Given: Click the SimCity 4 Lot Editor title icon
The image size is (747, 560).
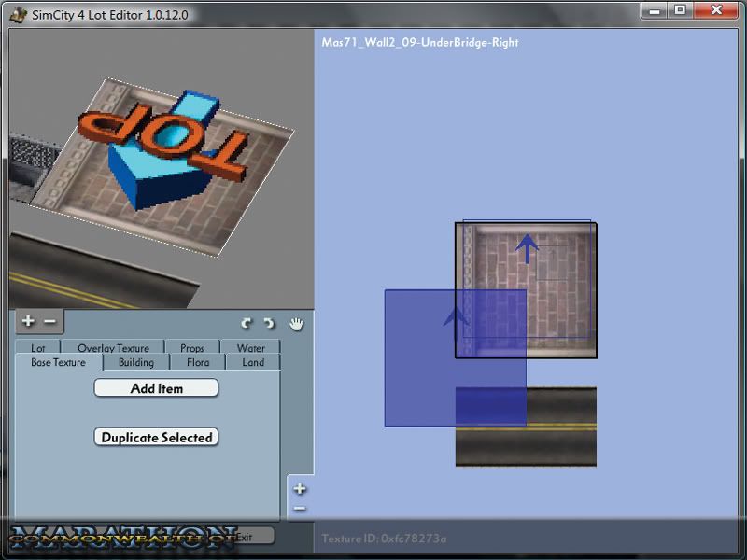Looking at the screenshot, I should pos(18,14).
